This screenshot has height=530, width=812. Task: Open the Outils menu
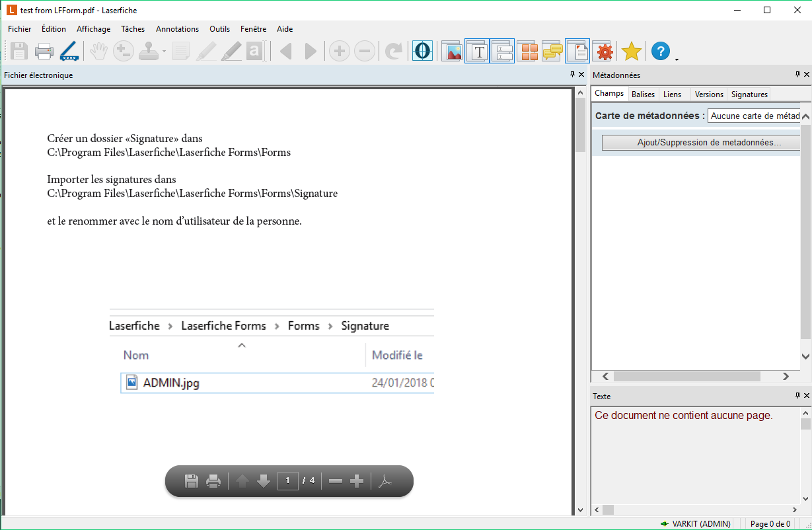tap(220, 29)
